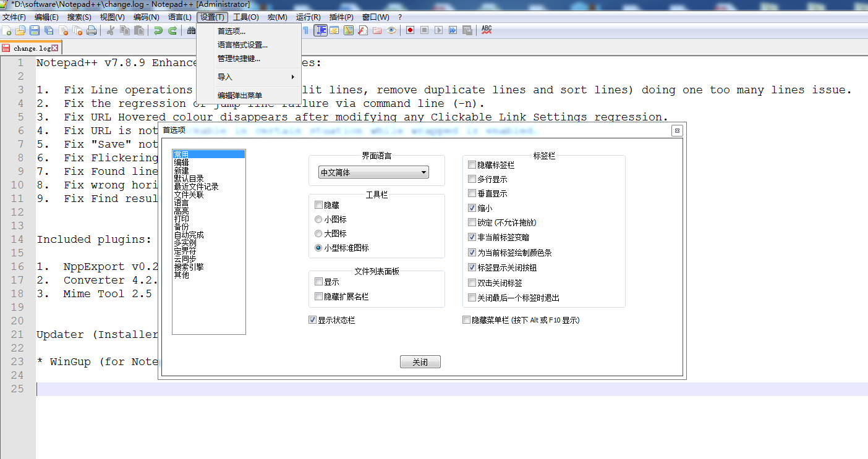Toggle the 为当前标签绘制颜色条 checkbox
Viewport: 868px width, 459px height.
pos(472,253)
